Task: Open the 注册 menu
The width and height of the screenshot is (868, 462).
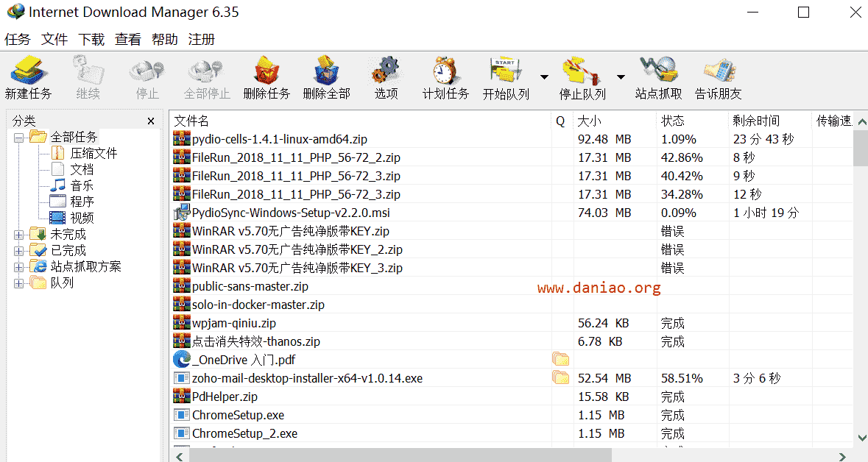Action: [x=202, y=39]
